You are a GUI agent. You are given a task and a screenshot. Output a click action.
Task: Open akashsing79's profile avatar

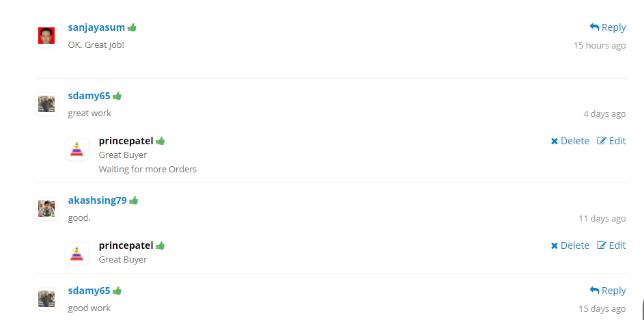(46, 209)
